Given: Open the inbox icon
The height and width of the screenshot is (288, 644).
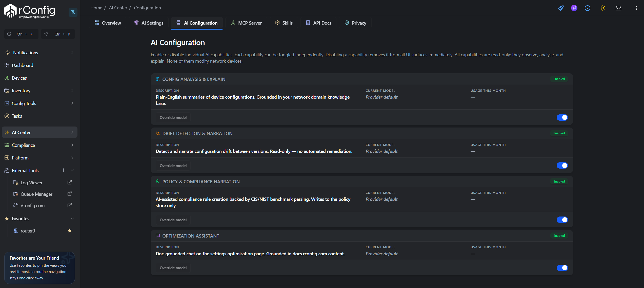Looking at the screenshot, I should click(618, 8).
